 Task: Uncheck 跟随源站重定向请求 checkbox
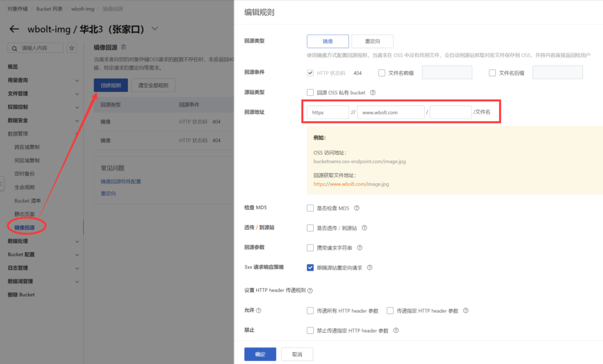tap(310, 267)
